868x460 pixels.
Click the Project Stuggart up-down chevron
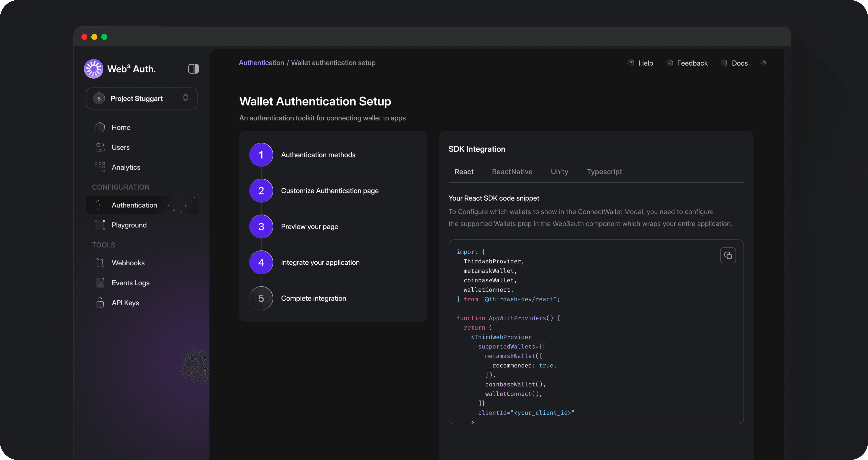pos(185,98)
